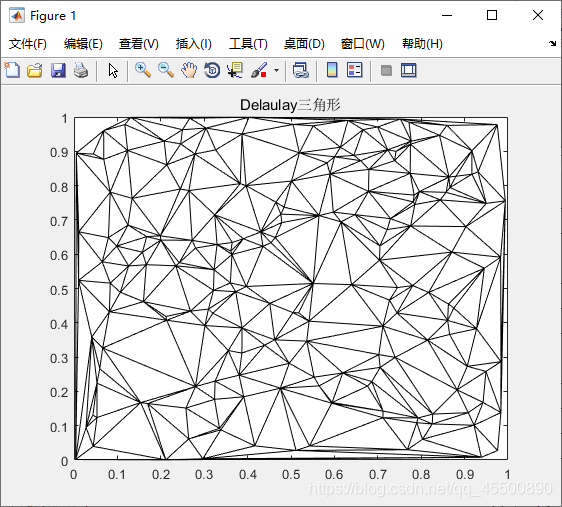Image resolution: width=562 pixels, height=507 pixels.
Task: Print the figure using the printer icon
Action: tap(81, 70)
